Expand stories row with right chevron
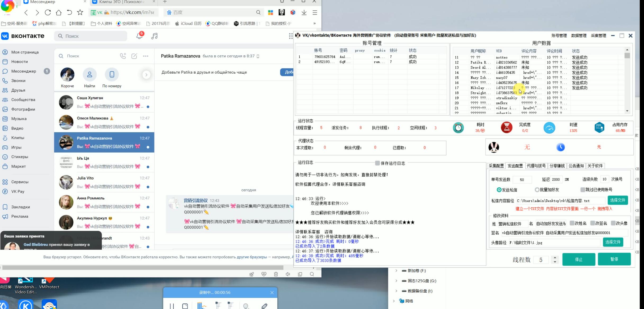The height and width of the screenshot is (309, 644). (x=146, y=75)
